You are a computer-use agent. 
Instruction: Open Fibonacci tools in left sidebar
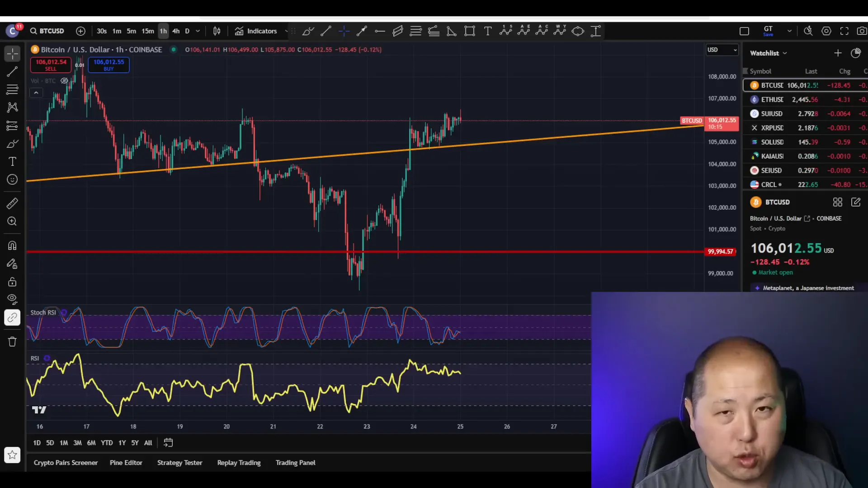point(12,89)
